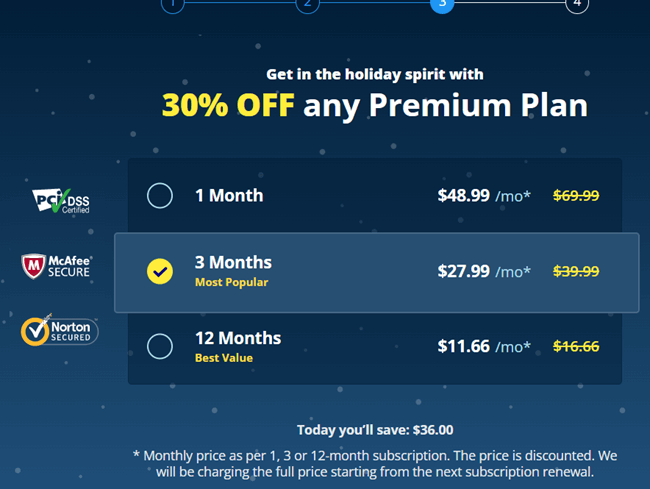650x489 pixels.
Task: Click the current step 3 indicator
Action: coord(442,4)
